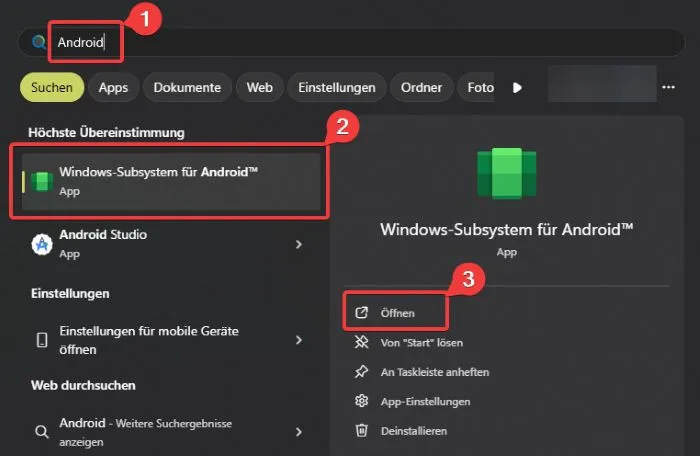Click the Einstellungen section heading
This screenshot has height=456, width=700.
point(70,293)
